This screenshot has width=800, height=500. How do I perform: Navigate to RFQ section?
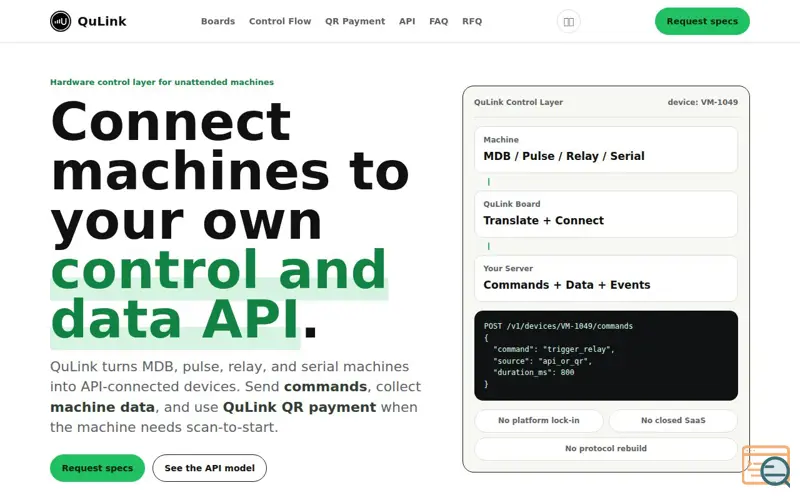tap(472, 21)
